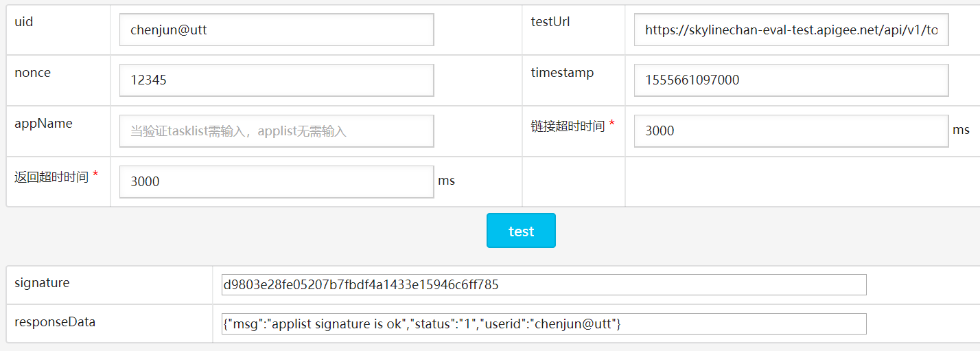The width and height of the screenshot is (980, 351).
Task: Click the uid label
Action: (x=24, y=22)
